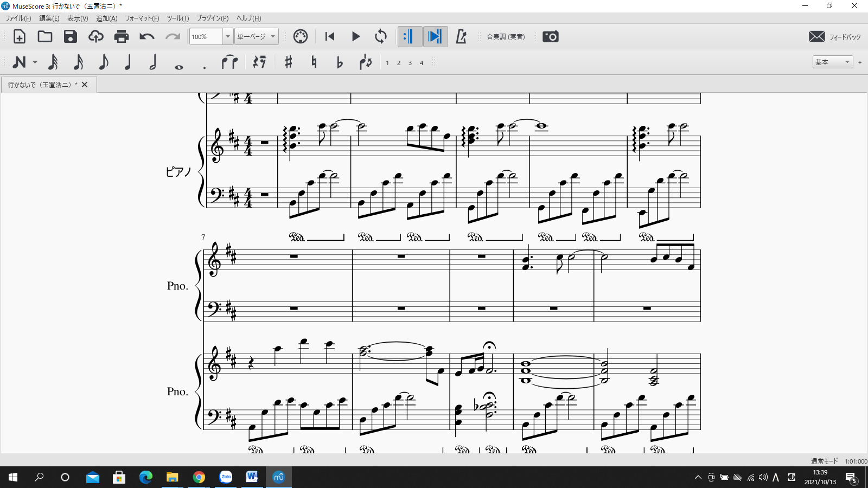This screenshot has width=868, height=488.
Task: Click the metronome icon
Action: (461, 37)
